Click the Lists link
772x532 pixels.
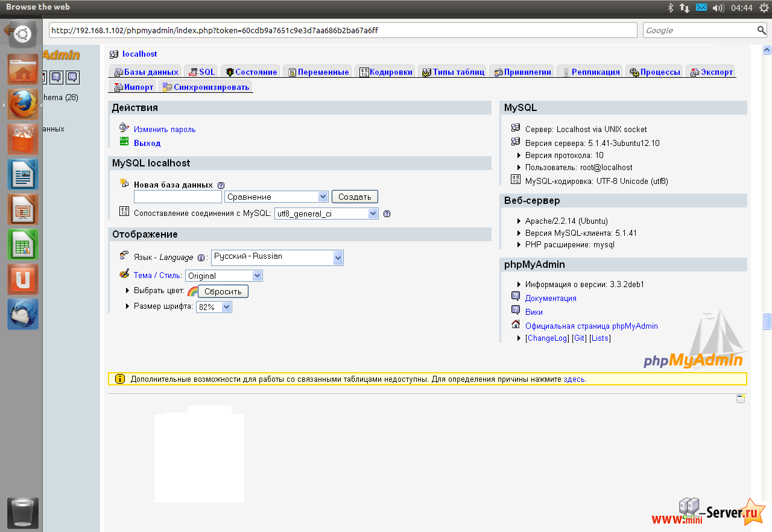coord(600,338)
